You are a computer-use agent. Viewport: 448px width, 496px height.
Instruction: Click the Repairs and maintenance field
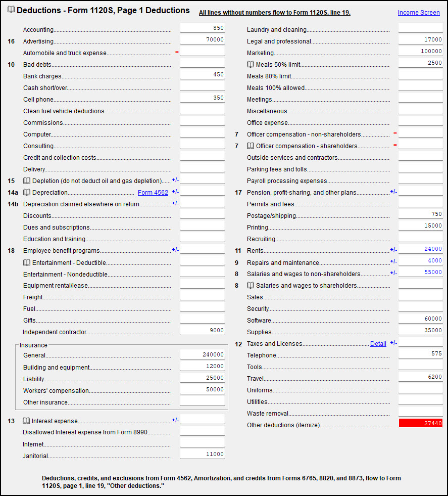[421, 261]
